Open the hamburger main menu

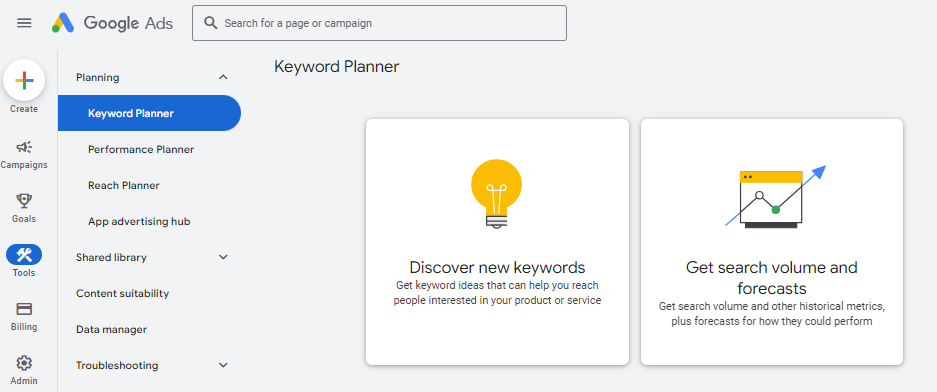24,23
